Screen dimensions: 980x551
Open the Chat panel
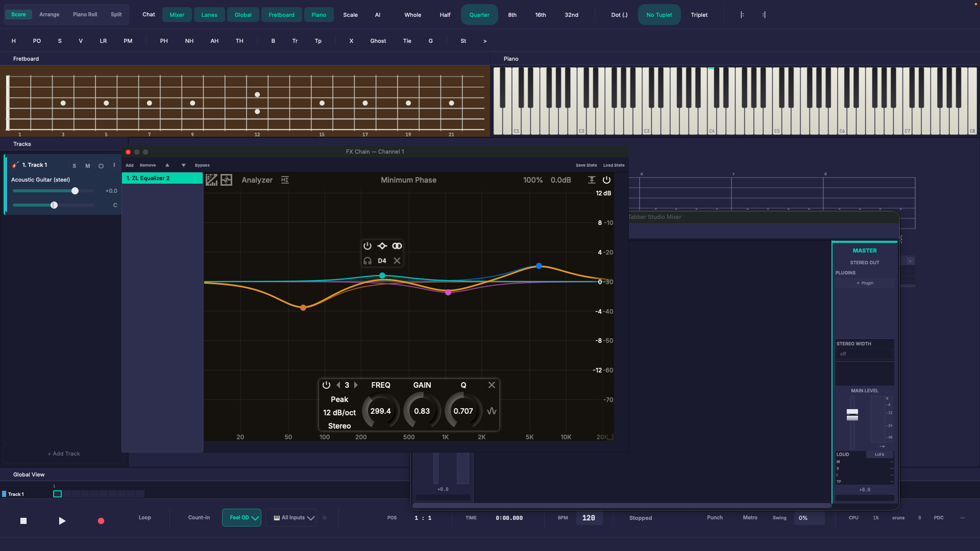pyautogui.click(x=149, y=14)
